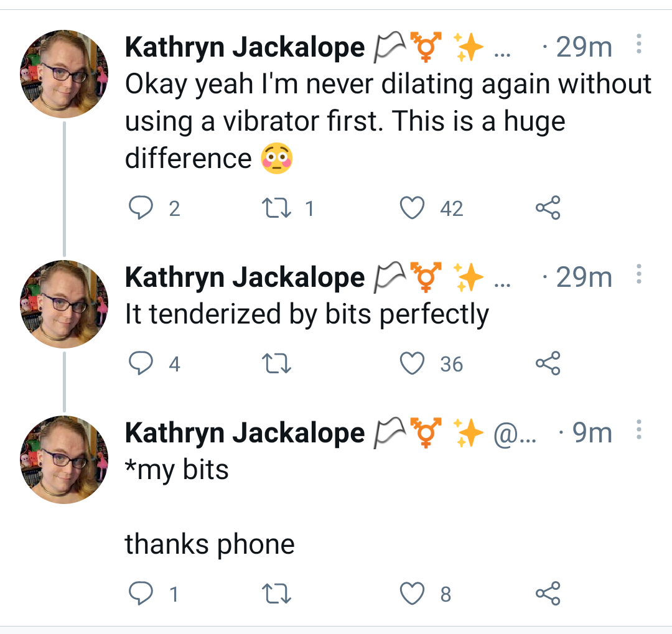The width and height of the screenshot is (672, 634).
Task: Reply to the 'thanks phone' tweet
Action: [x=141, y=594]
